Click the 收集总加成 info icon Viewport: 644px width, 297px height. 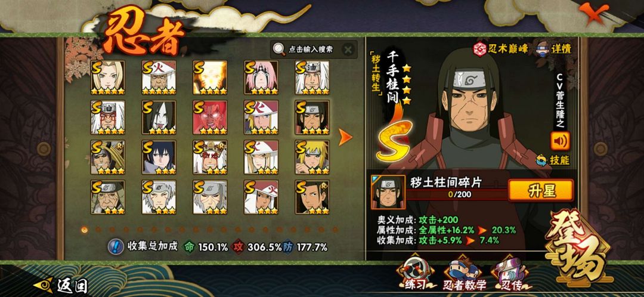[116, 246]
